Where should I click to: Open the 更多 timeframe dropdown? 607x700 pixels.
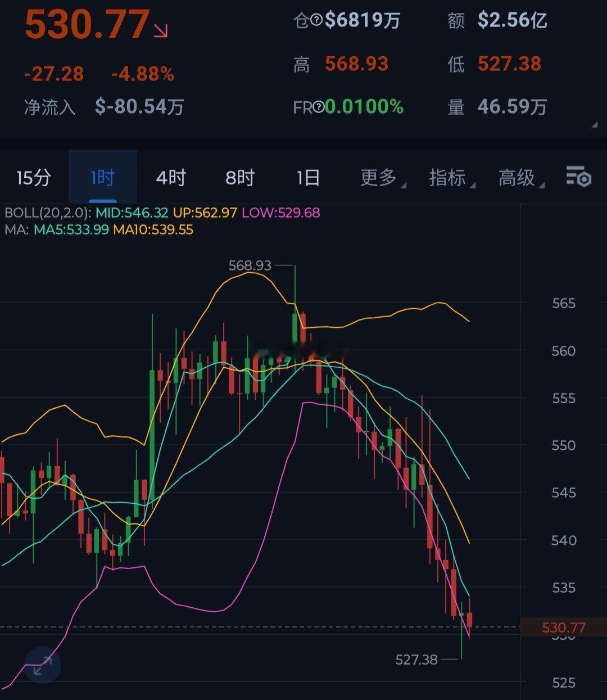coord(382,178)
